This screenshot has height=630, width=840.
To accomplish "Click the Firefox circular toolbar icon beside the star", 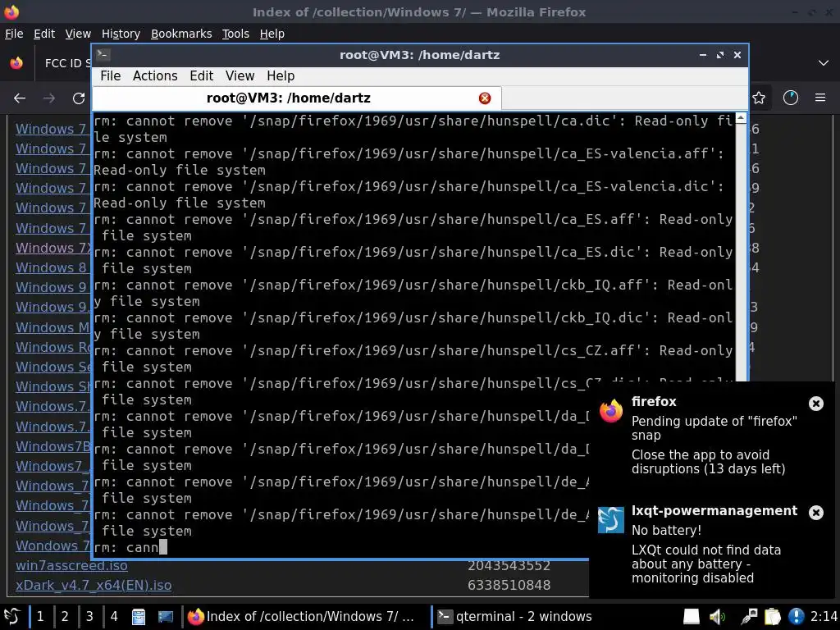I will 791,98.
